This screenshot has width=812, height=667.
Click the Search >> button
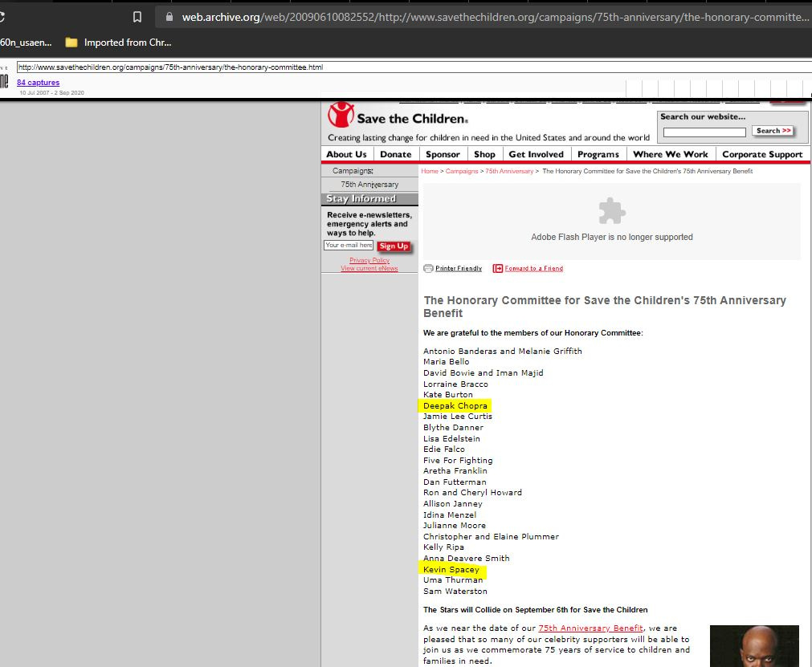773,131
